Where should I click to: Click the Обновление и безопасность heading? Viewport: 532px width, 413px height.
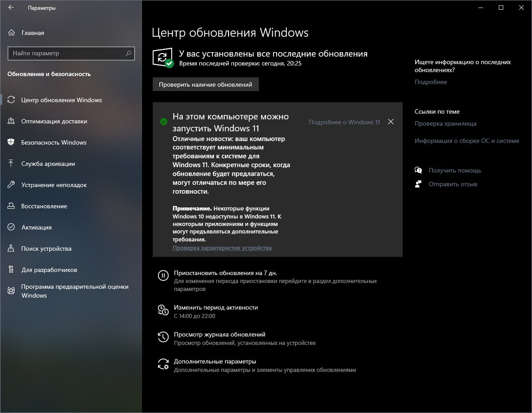[x=49, y=74]
